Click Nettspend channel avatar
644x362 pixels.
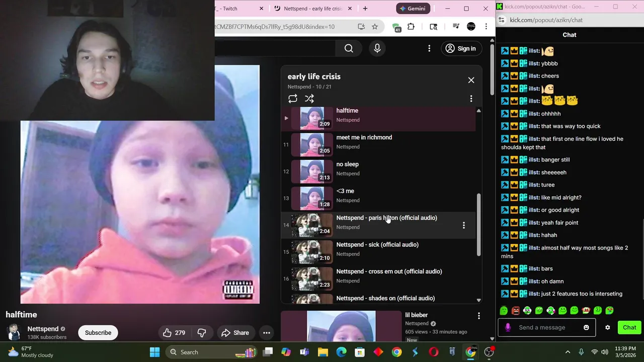pyautogui.click(x=14, y=333)
